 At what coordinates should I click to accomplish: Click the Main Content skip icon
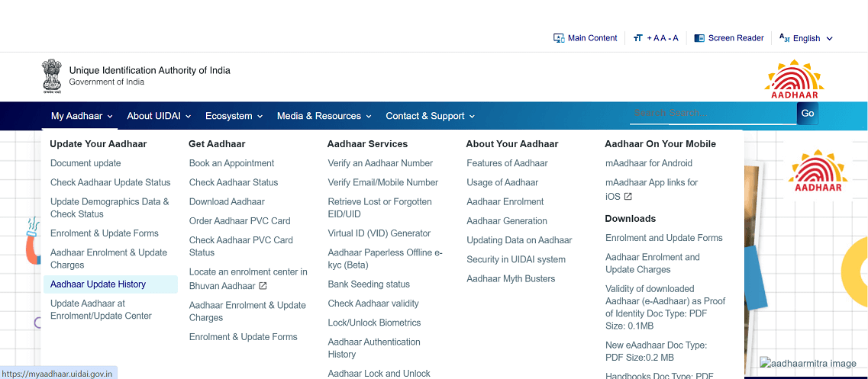pyautogui.click(x=559, y=38)
